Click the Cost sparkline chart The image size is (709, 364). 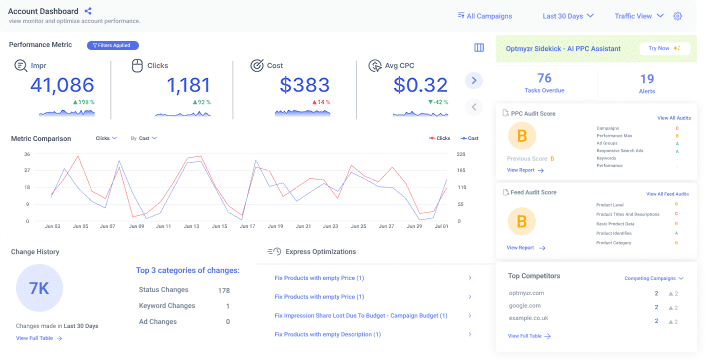(x=303, y=113)
